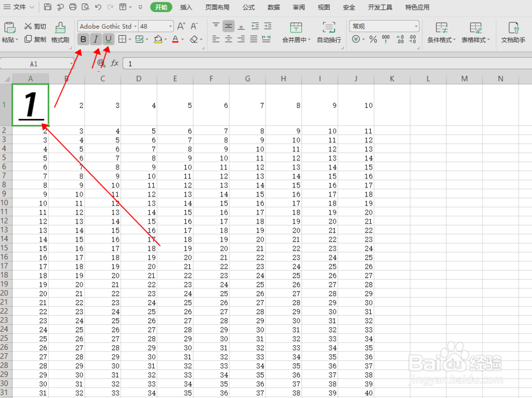Click the Cut (剪切) scissors button
This screenshot has width=532, height=398.
(x=35, y=27)
